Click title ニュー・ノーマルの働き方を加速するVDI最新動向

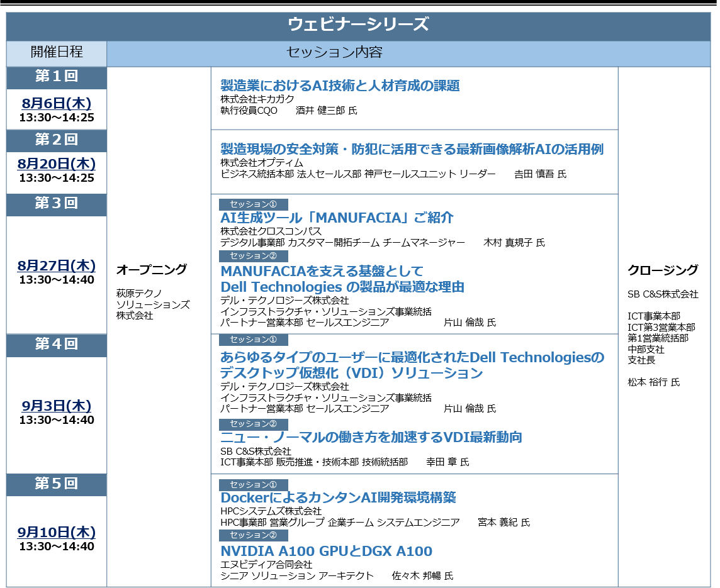point(371,437)
